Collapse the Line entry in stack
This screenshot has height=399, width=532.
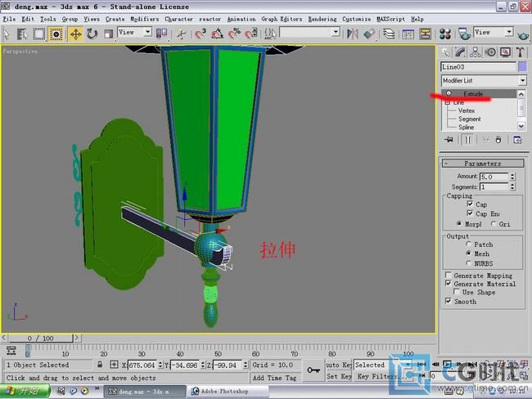(x=448, y=102)
